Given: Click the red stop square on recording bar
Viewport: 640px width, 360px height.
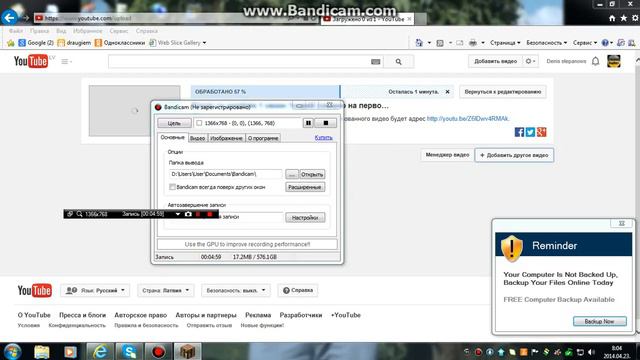Looking at the screenshot, I should 210,214.
